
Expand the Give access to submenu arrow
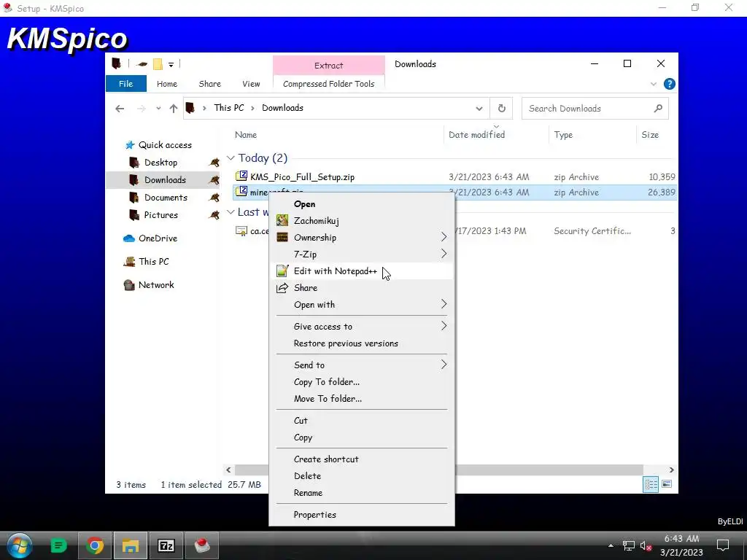pos(444,326)
